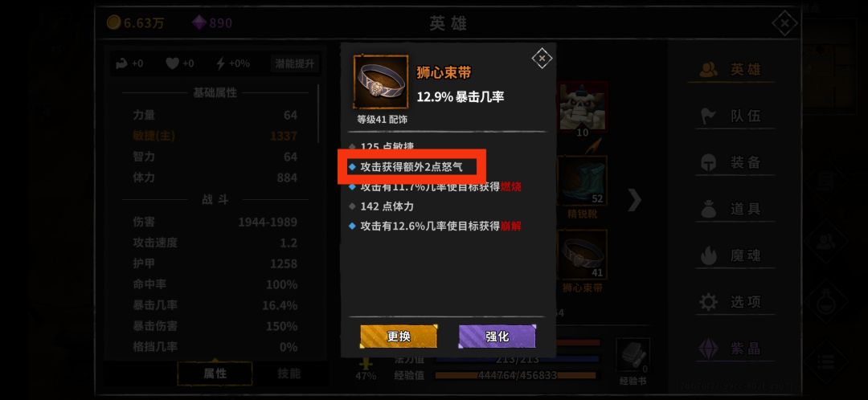Click the 狮心束带 belt item icon
868x400 pixels.
tap(380, 81)
